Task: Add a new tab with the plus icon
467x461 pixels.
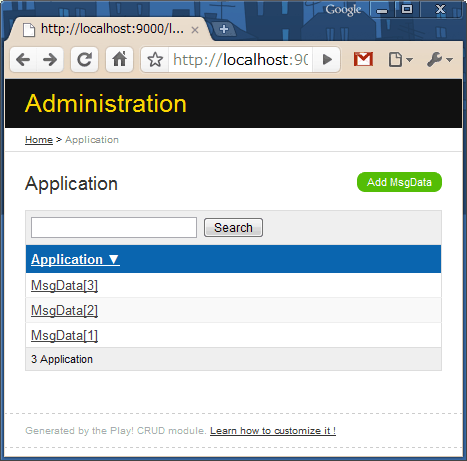Action: point(224,29)
